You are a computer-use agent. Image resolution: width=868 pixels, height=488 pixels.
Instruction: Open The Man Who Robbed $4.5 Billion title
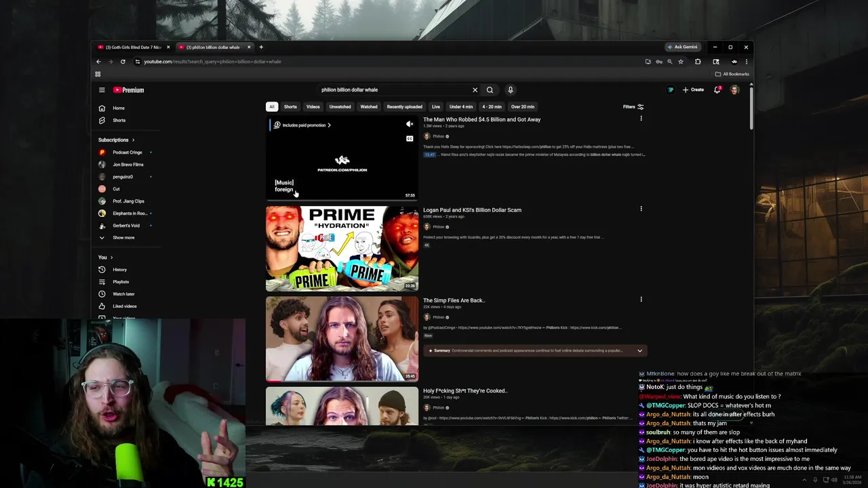coord(482,119)
